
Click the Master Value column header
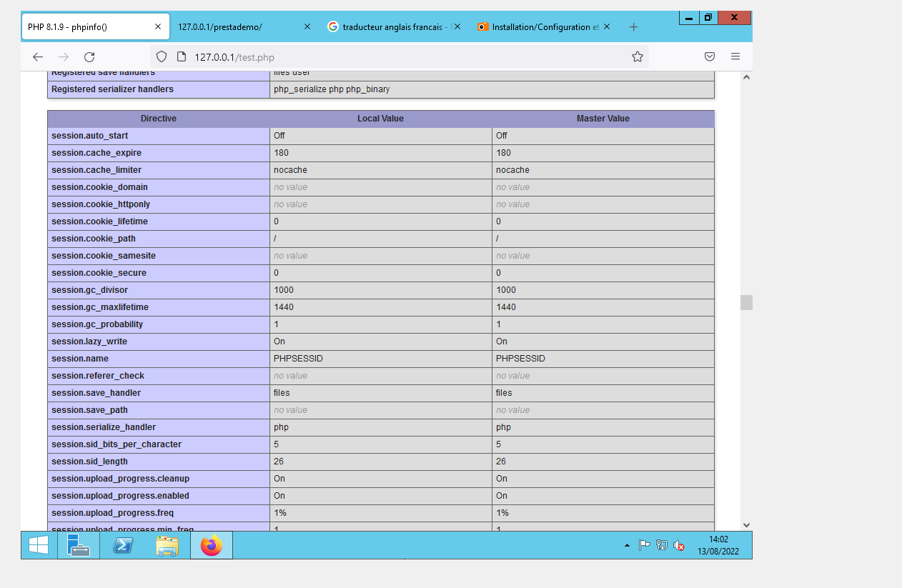pos(603,119)
